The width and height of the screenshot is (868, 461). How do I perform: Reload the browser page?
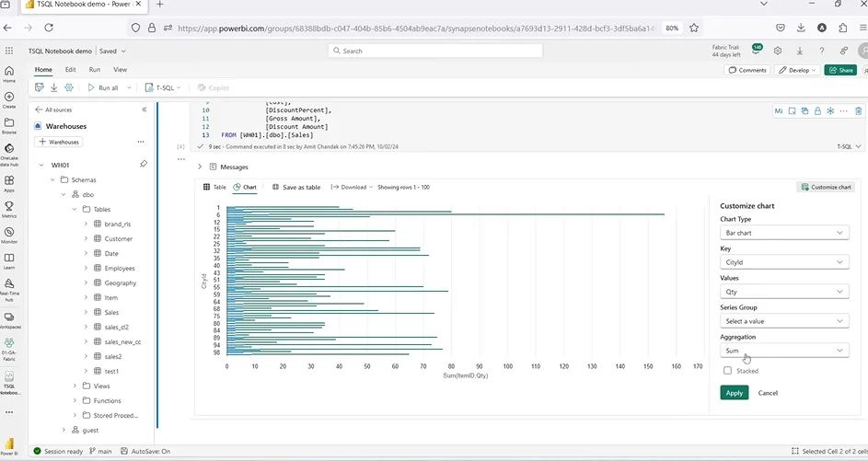click(x=49, y=28)
